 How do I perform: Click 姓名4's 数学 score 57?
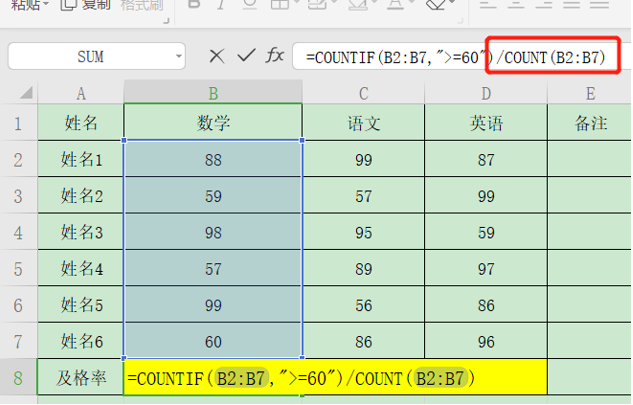[213, 268]
